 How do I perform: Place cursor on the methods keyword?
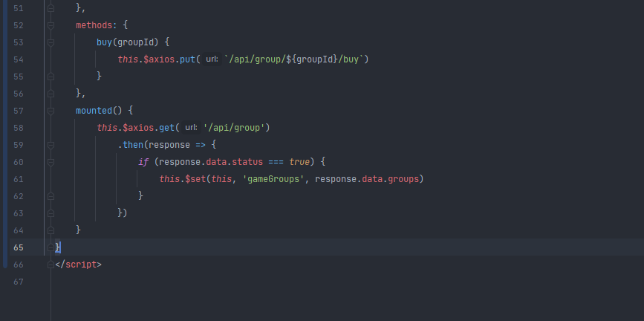tap(94, 25)
